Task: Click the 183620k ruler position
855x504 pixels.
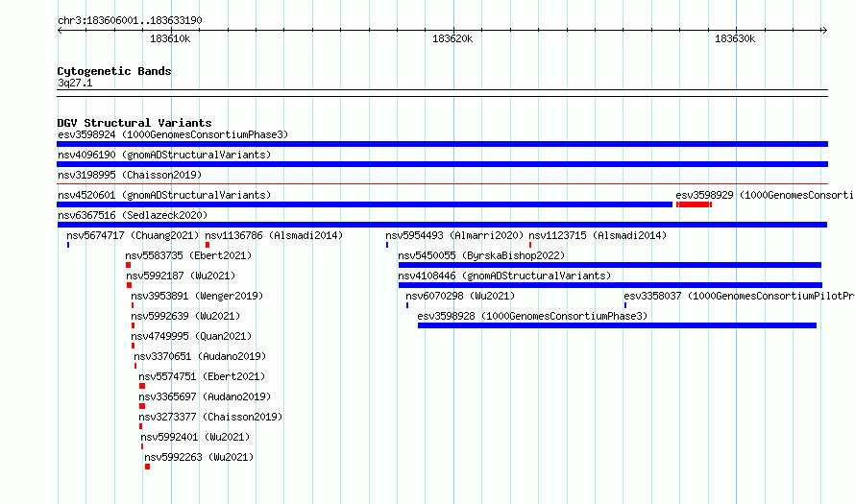Action: tap(452, 38)
